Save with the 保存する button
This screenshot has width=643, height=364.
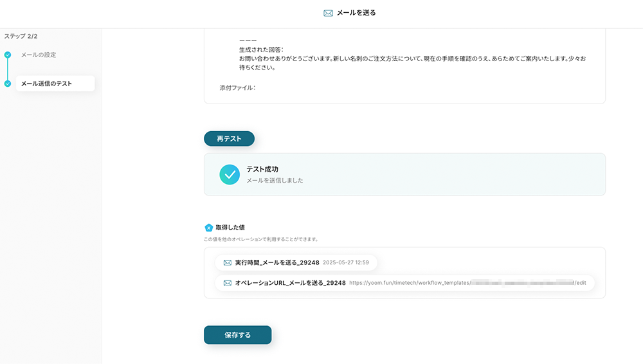click(237, 335)
